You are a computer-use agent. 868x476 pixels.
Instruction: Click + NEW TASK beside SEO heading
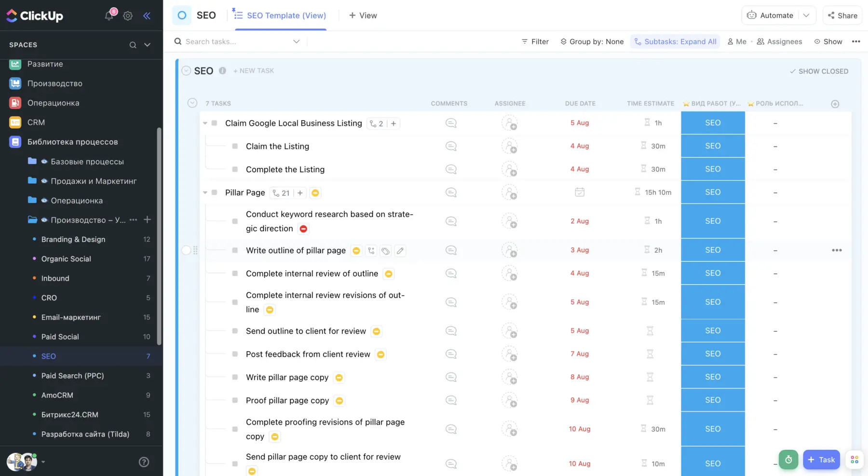(x=254, y=71)
